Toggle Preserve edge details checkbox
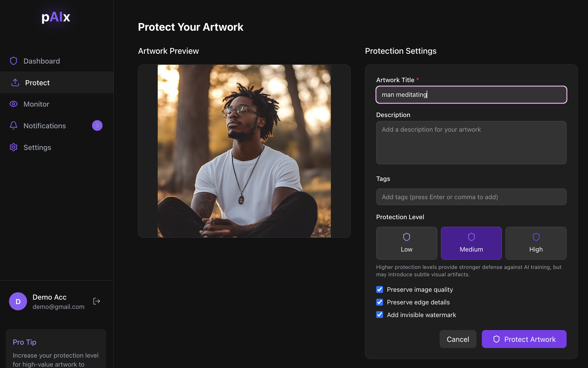 coord(380,302)
